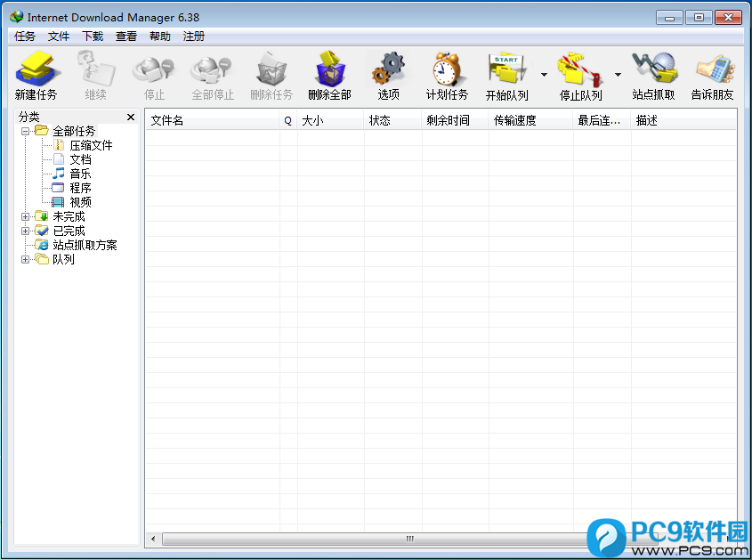Viewport: 752px width, 560px height.
Task: Collapse the 全部任务 tree node
Action: [26, 131]
